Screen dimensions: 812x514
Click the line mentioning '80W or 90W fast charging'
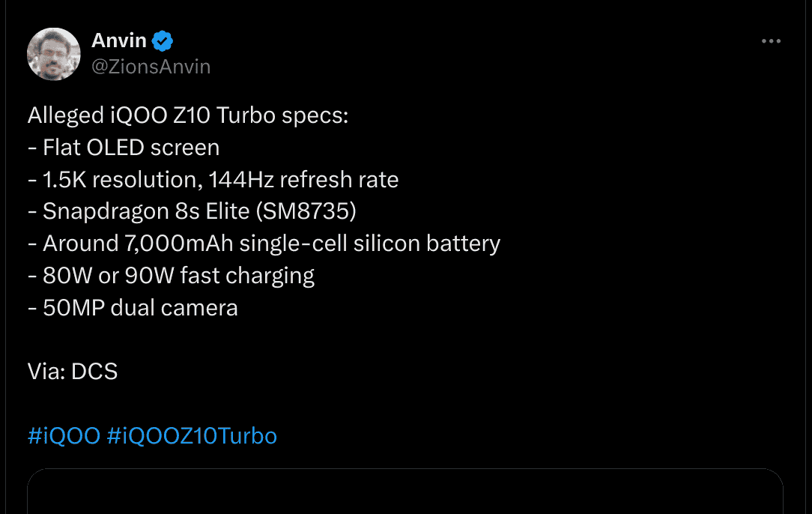[171, 275]
